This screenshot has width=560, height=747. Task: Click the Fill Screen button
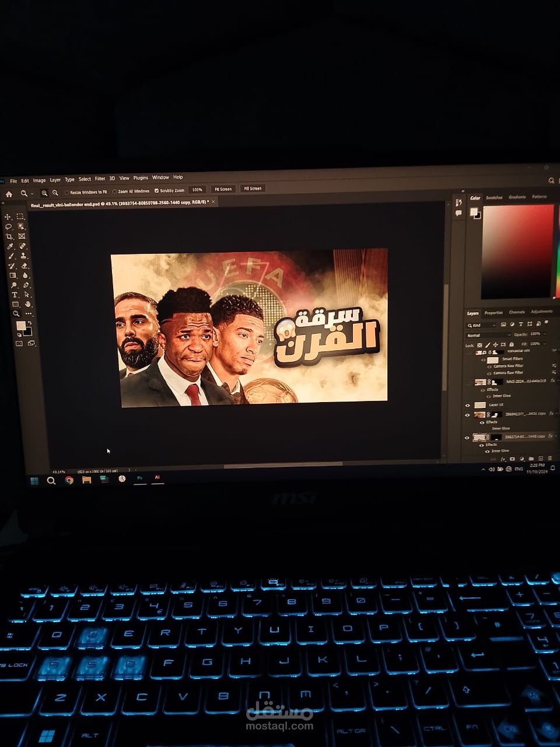[253, 189]
